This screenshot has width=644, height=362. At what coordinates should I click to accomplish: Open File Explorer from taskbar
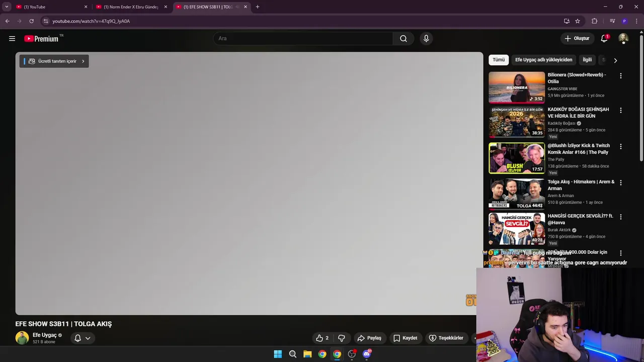click(307, 354)
